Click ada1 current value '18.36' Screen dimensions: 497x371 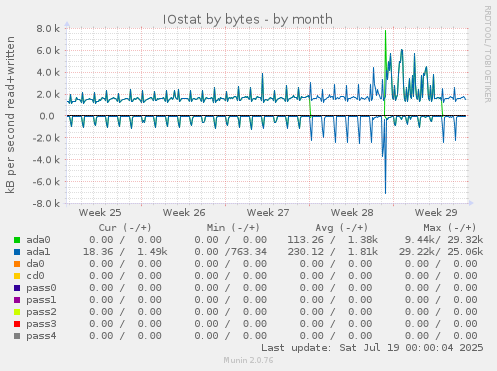coord(98,252)
